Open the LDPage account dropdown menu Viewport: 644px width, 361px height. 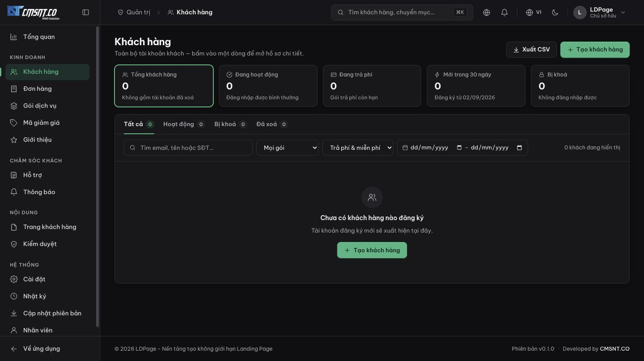(599, 13)
